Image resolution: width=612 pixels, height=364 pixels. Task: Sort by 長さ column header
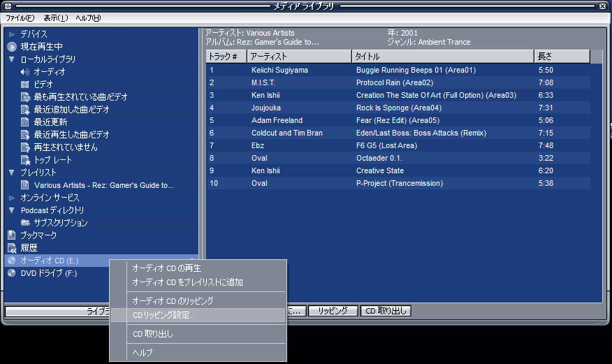[x=562, y=57]
